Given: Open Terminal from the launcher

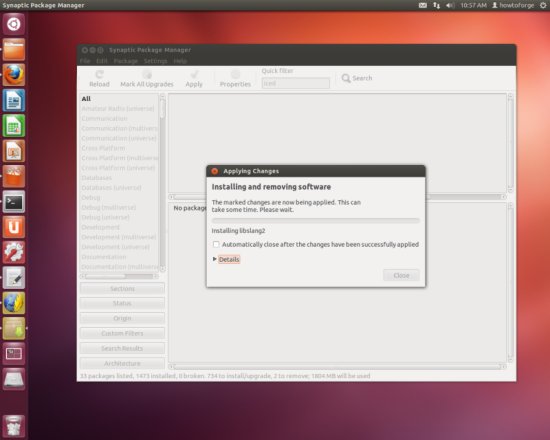Looking at the screenshot, I should [14, 202].
